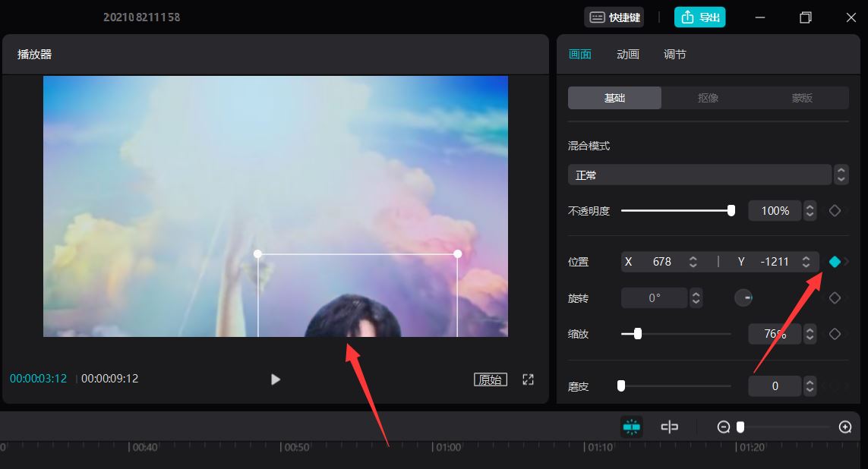The height and width of the screenshot is (469, 868).
Task: Play the video preview
Action: point(275,379)
